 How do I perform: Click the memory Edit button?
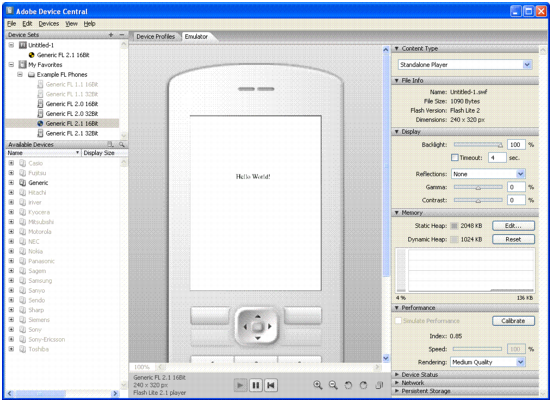tap(513, 226)
